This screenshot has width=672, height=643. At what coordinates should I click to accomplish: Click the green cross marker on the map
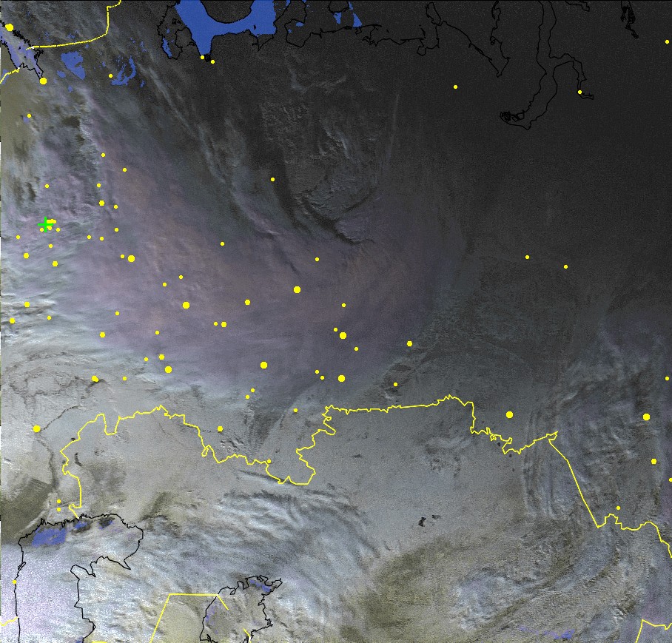[x=45, y=224]
